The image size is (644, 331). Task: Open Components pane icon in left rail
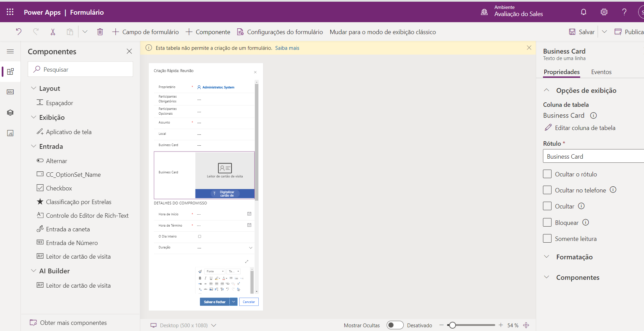click(x=10, y=72)
